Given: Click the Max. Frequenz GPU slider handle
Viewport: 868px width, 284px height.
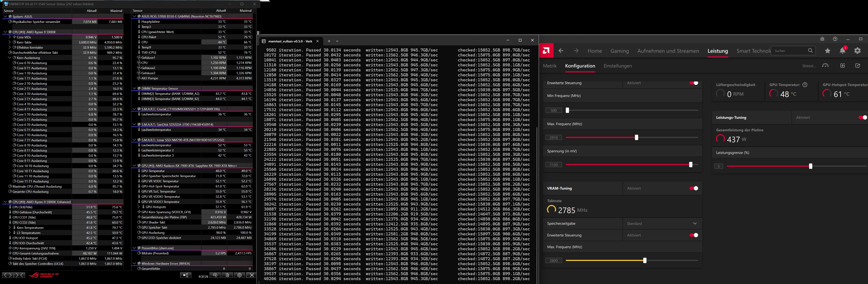Looking at the screenshot, I should point(636,138).
